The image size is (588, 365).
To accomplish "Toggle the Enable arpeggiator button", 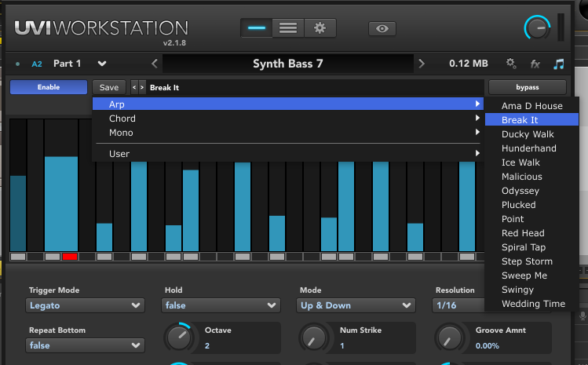I will [x=49, y=87].
